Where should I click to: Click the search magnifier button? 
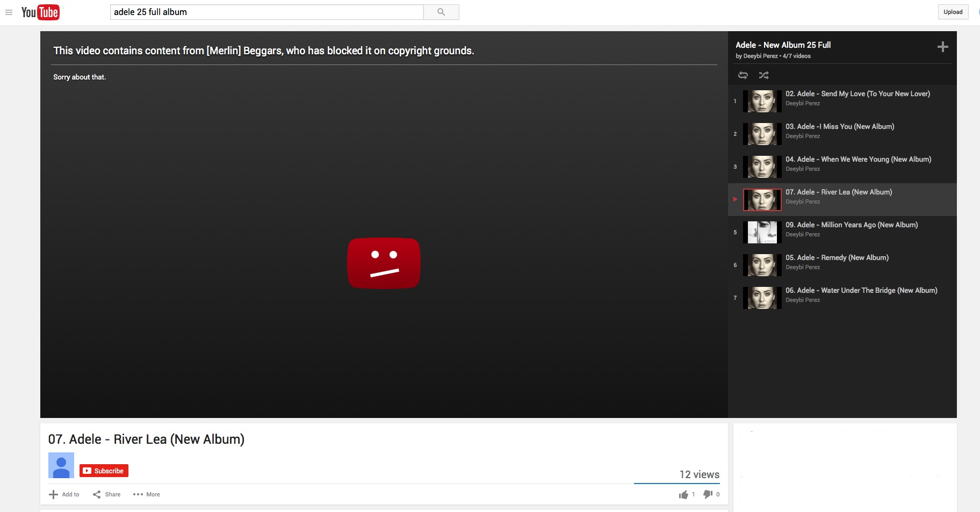[441, 12]
